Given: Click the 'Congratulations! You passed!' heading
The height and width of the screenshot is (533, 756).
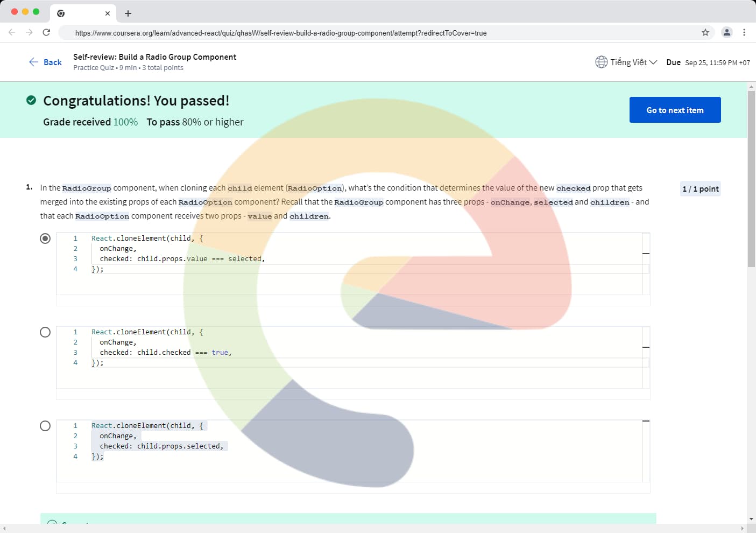Looking at the screenshot, I should 136,101.
